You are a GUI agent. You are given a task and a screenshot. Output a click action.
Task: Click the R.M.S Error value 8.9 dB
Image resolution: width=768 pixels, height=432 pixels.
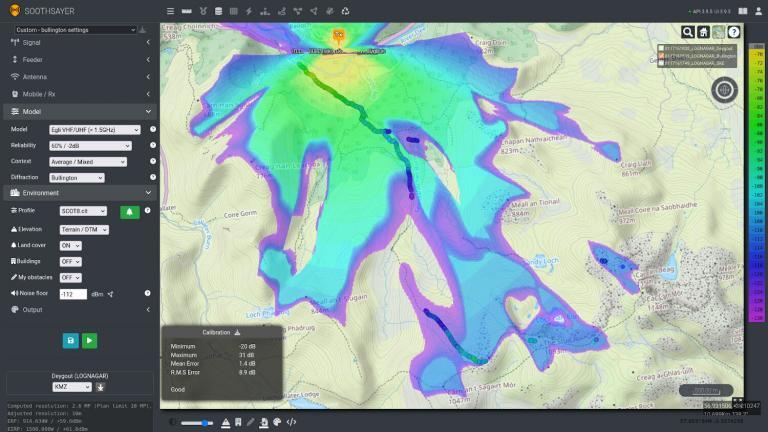pos(247,373)
